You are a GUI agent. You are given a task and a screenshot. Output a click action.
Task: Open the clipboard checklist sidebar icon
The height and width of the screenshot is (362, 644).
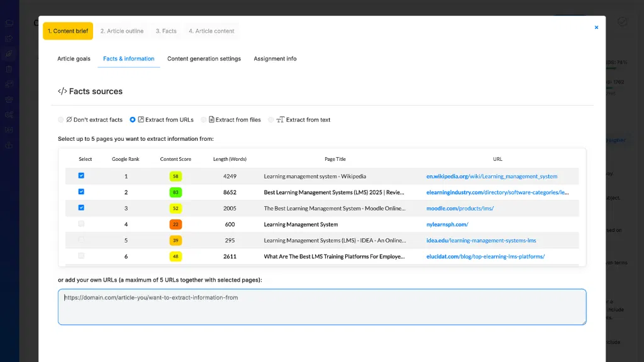pos(9,69)
